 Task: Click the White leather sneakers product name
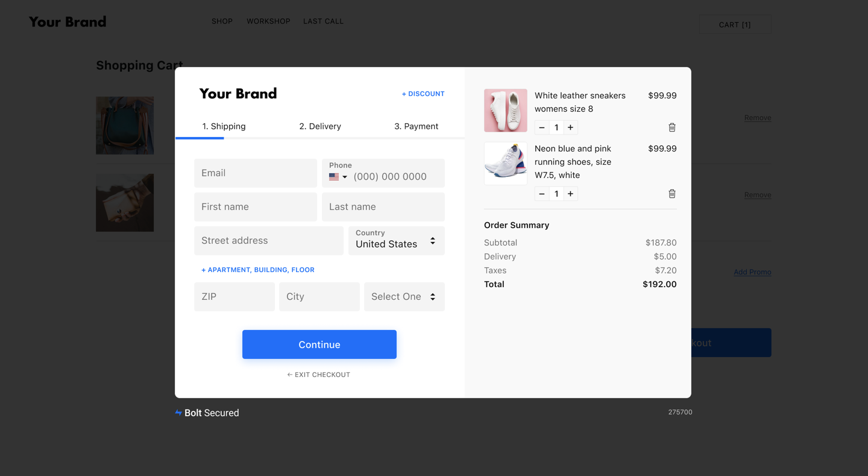coord(580,102)
